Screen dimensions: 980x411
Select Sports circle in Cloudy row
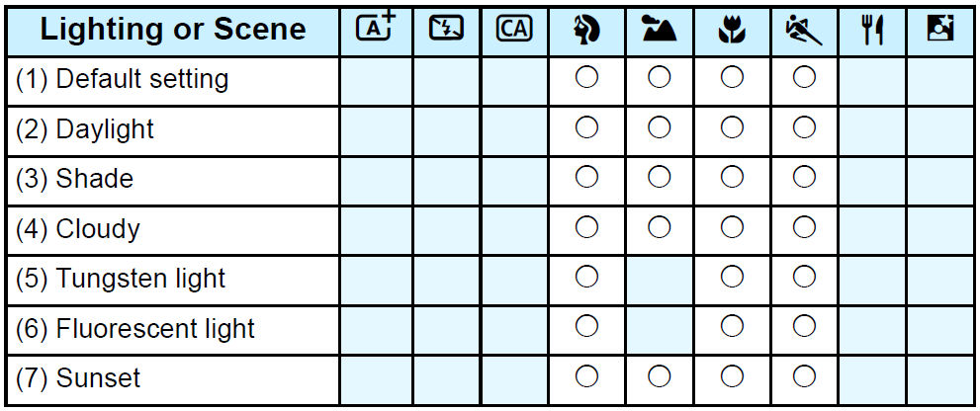click(x=804, y=227)
